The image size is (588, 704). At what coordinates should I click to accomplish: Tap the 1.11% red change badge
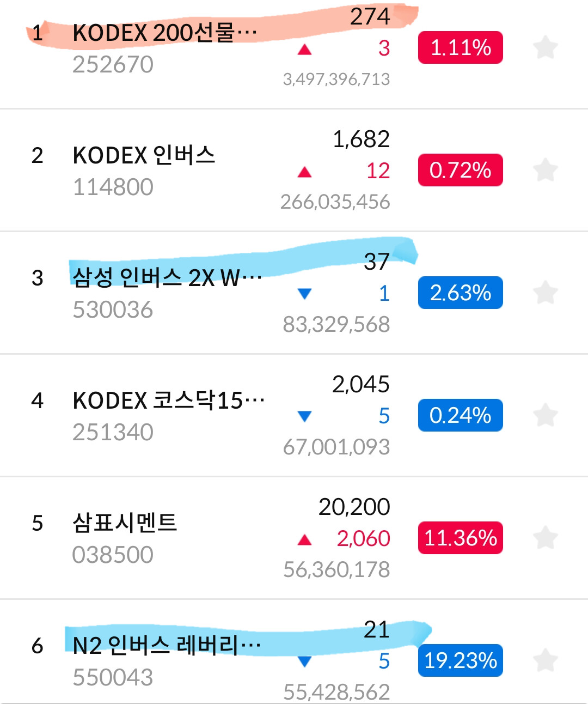point(460,47)
